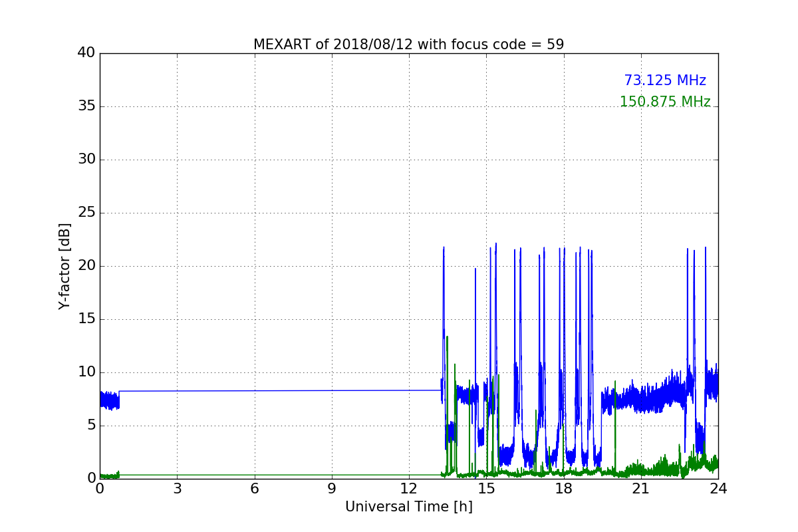Screen dimensions: 798x532
Task: Click the y-axis tick label 30
Action: click(x=86, y=160)
